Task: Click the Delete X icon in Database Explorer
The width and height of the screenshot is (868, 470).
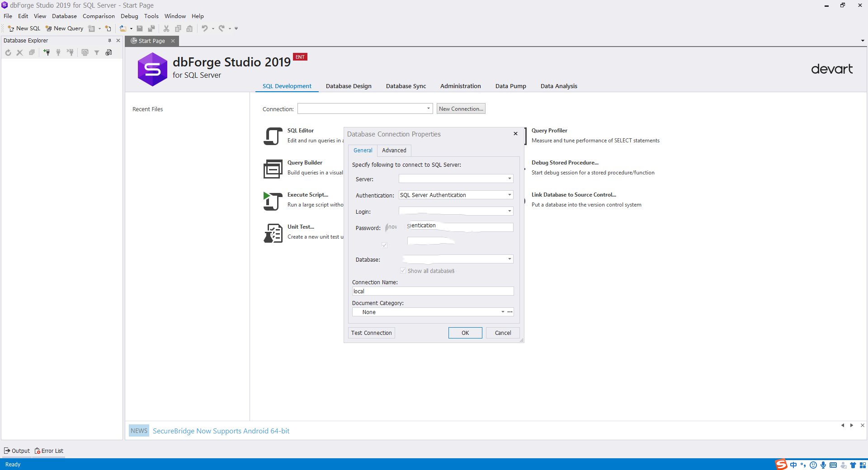Action: [19, 52]
